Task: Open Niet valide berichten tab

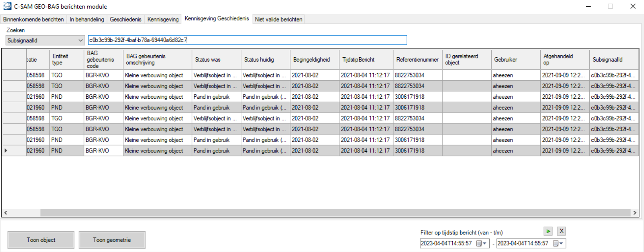Action: pos(278,19)
